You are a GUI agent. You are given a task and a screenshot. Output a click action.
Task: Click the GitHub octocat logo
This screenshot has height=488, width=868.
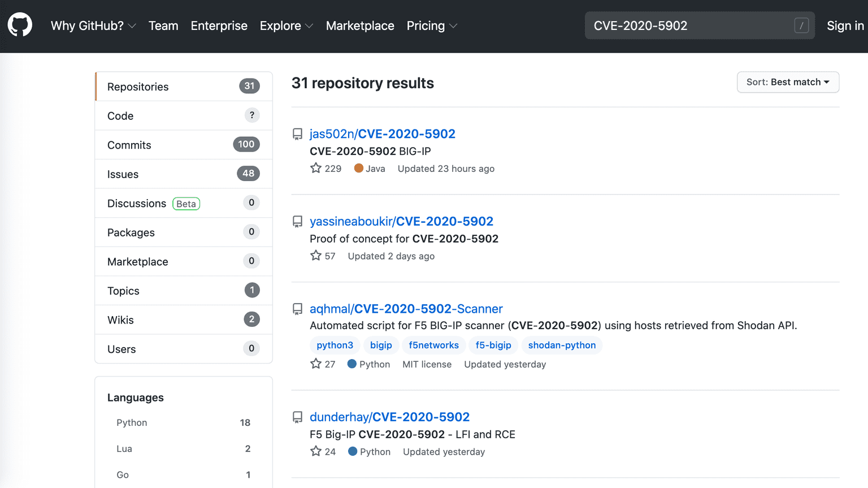19,25
